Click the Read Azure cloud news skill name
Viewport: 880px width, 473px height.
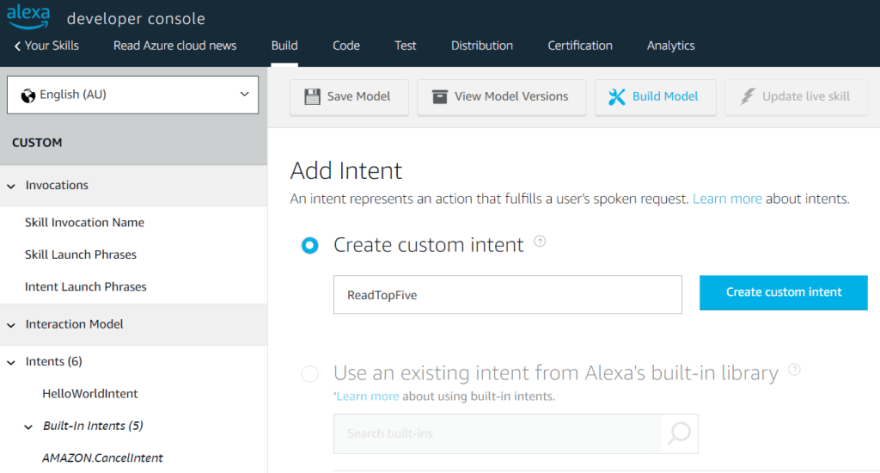pyautogui.click(x=175, y=45)
